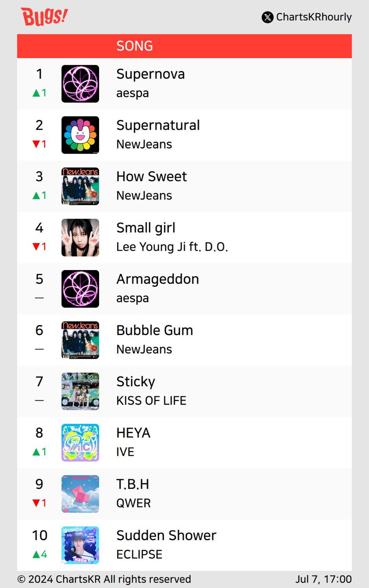
Task: Click the ChartsKRhourly account name
Action: [314, 17]
